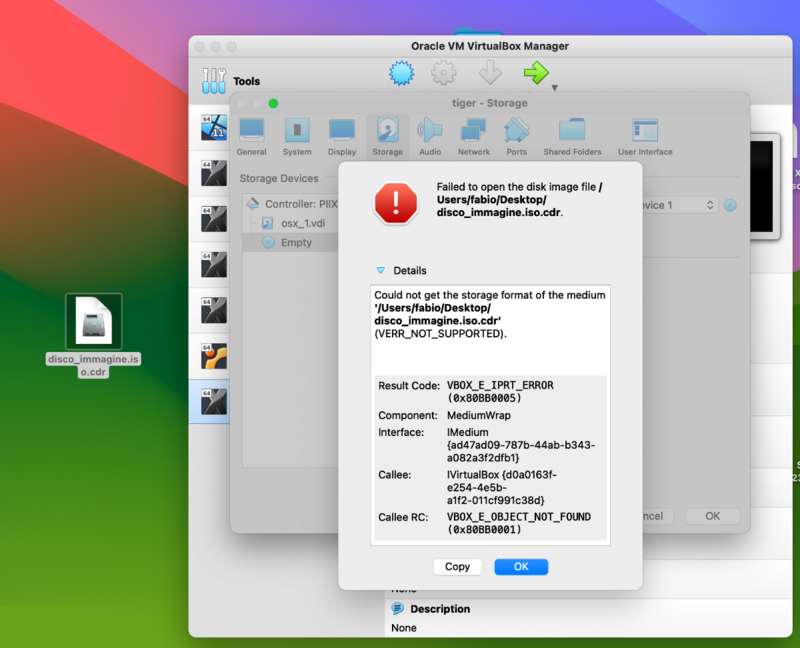Click the Component value 'MediumWrap'
The image size is (800, 648).
(479, 415)
